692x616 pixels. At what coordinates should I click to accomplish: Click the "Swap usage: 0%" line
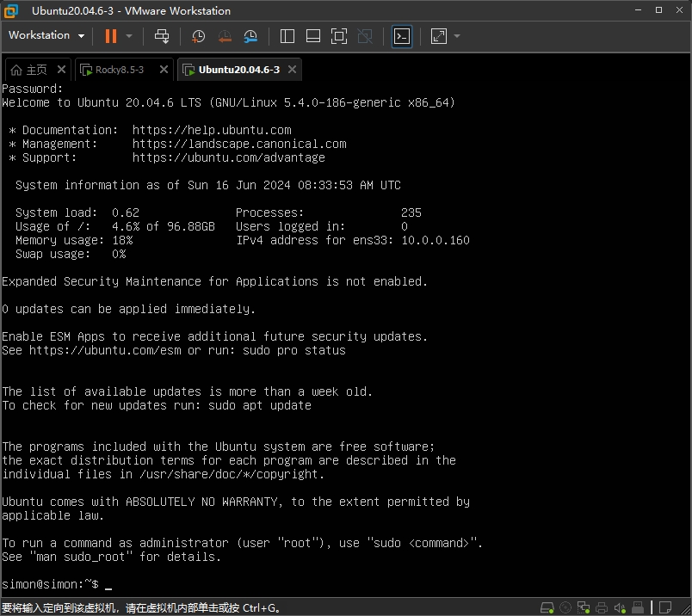71,254
